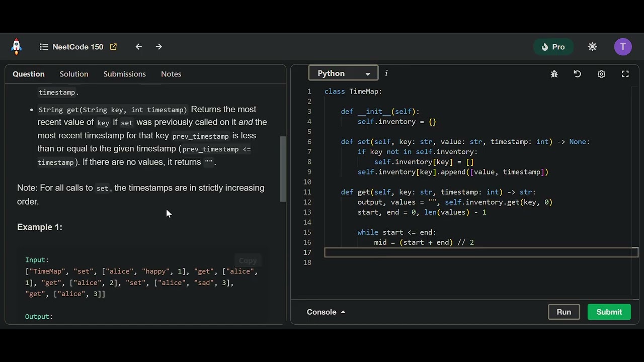Open NeetCode 150 external link icon
The image size is (644, 362).
click(x=113, y=47)
